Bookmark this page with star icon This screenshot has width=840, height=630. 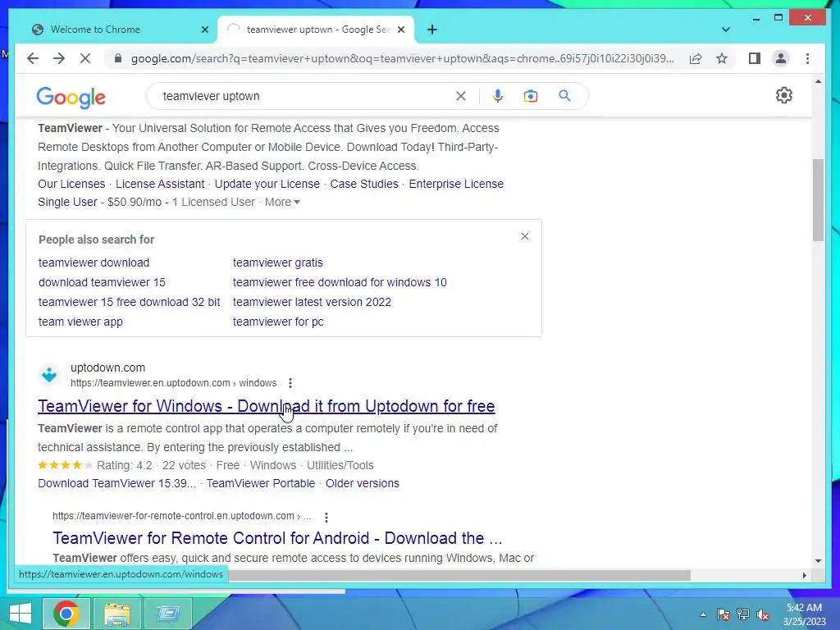[722, 58]
